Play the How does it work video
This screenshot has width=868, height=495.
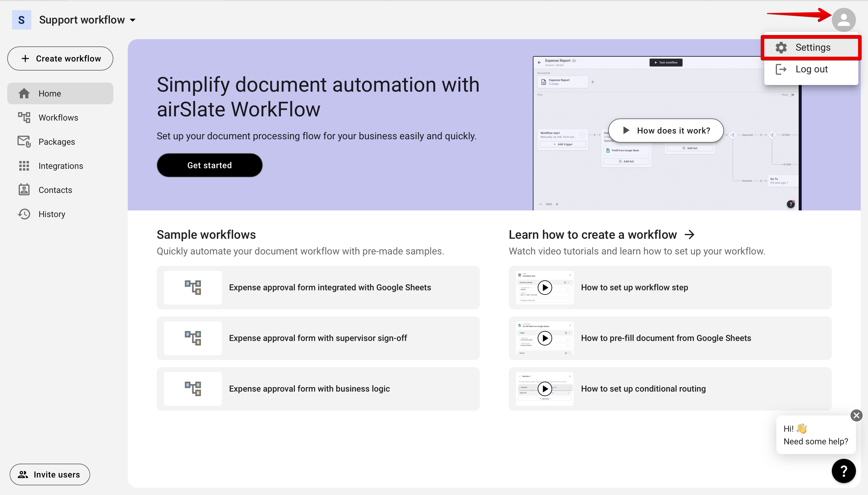(x=665, y=130)
